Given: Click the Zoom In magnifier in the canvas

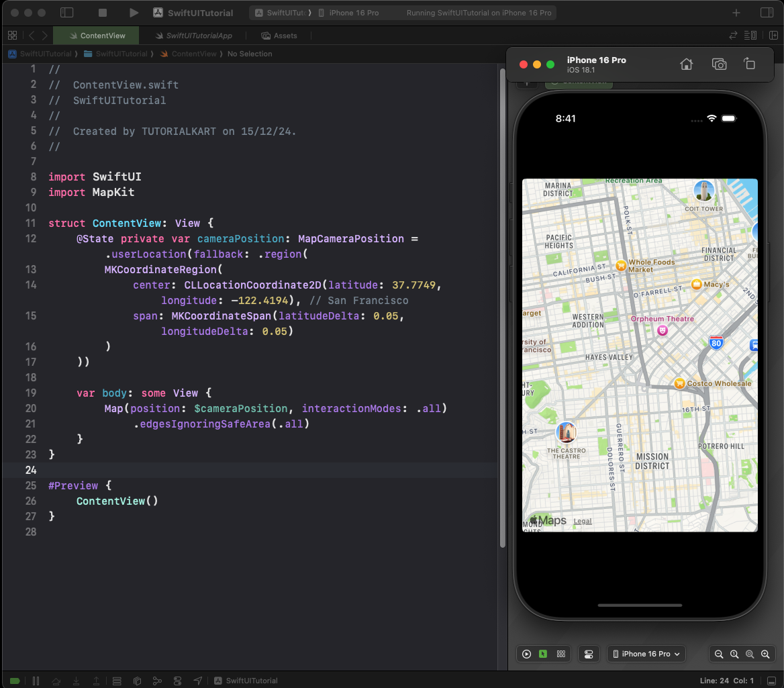Looking at the screenshot, I should pyautogui.click(x=765, y=654).
